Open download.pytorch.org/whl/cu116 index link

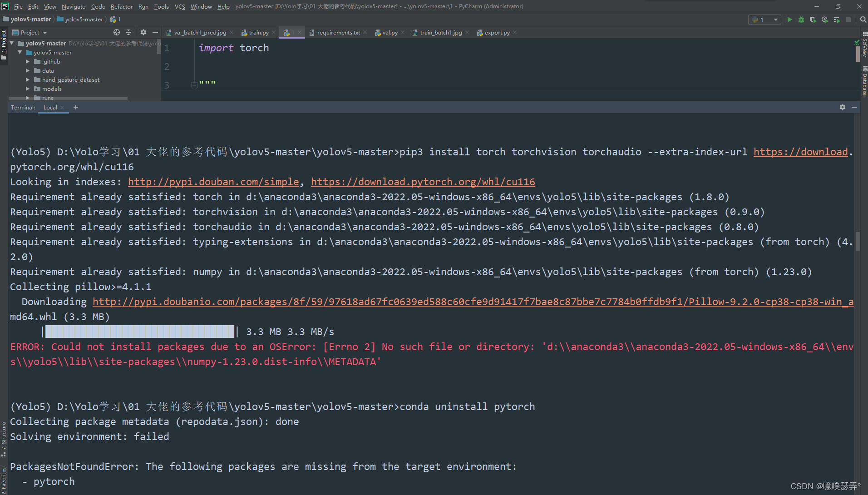(x=423, y=182)
